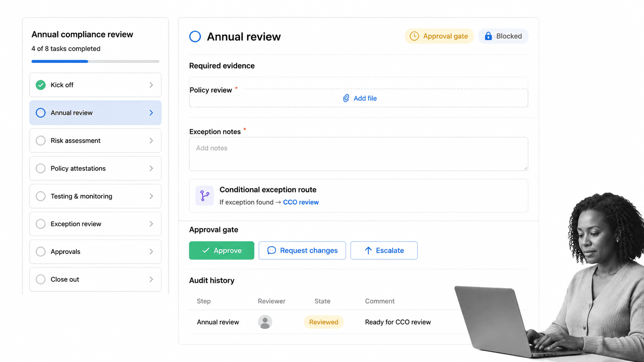Viewport: 644px width, 362px height.
Task: Toggle the Risk assessment status circle
Action: pos(40,140)
